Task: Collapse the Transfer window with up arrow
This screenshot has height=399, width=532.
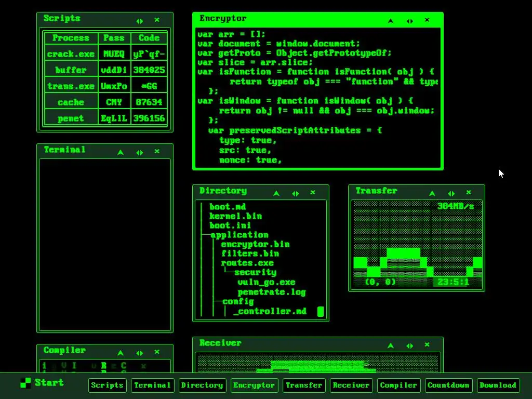Action: (432, 193)
